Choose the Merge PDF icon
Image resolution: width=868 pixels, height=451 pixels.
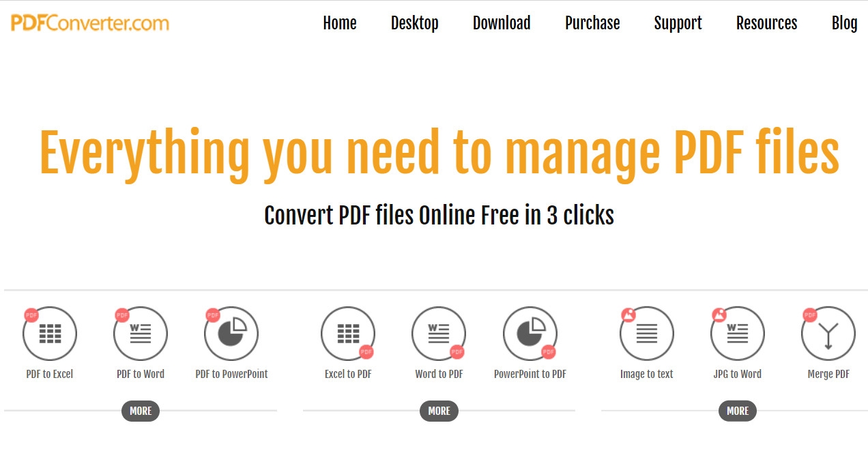828,334
